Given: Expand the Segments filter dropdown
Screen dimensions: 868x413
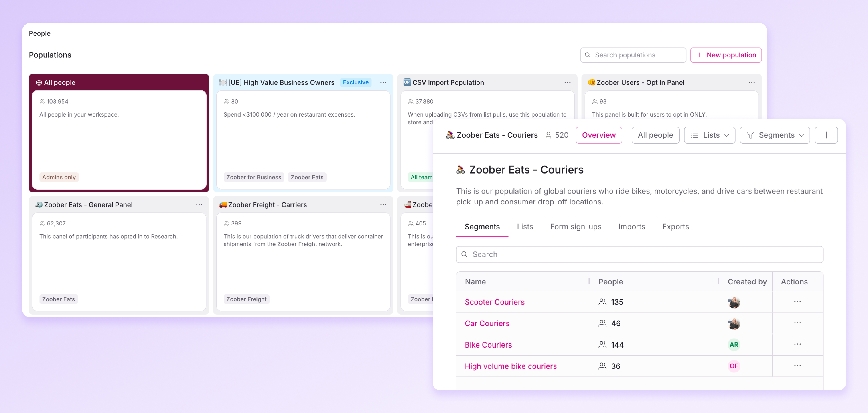Looking at the screenshot, I should tap(775, 135).
